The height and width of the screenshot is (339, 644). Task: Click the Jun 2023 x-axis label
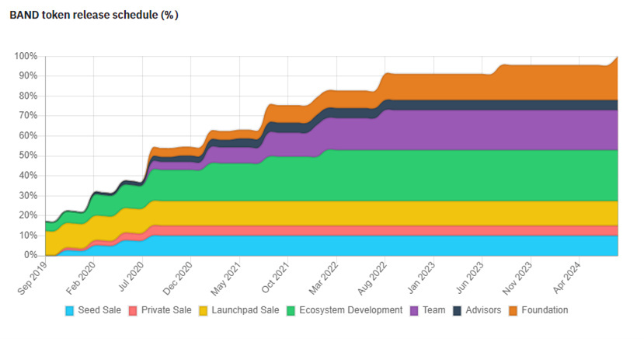tap(470, 278)
